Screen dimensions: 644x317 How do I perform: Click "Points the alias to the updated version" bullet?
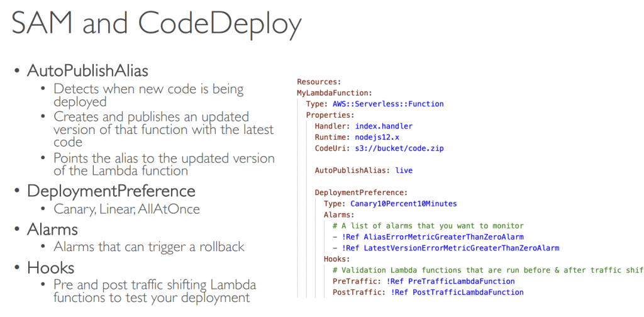tap(164, 164)
